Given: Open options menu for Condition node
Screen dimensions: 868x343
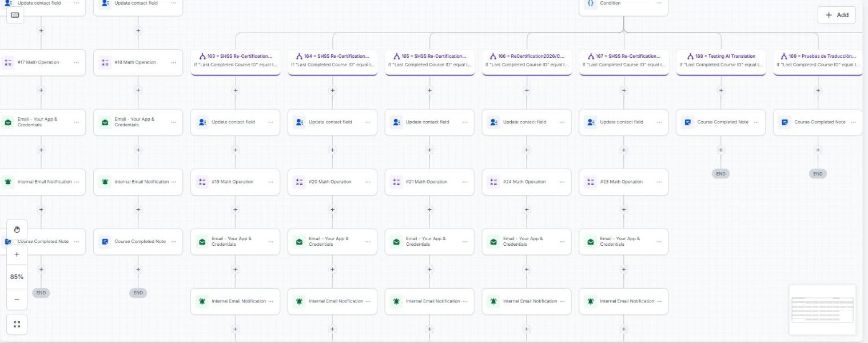Looking at the screenshot, I should pos(659,3).
